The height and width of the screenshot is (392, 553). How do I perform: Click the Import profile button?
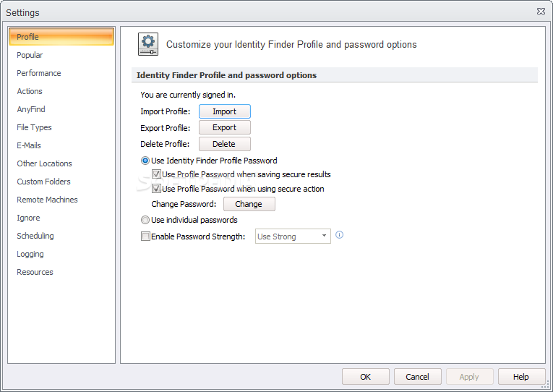coord(225,111)
